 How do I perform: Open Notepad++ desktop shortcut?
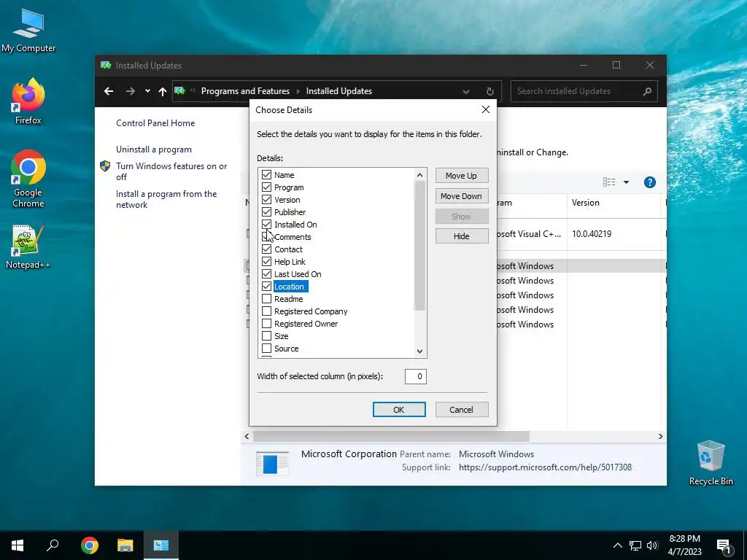28,246
